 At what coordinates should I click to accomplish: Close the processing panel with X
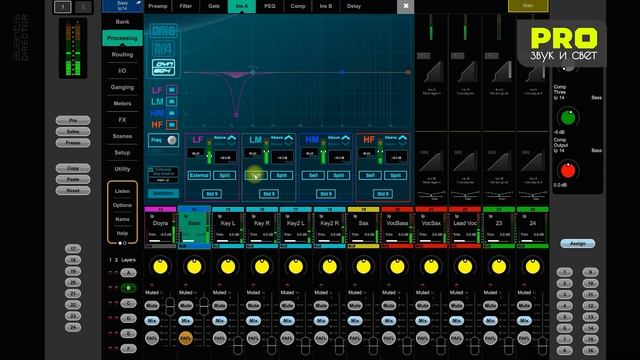pyautogui.click(x=406, y=6)
